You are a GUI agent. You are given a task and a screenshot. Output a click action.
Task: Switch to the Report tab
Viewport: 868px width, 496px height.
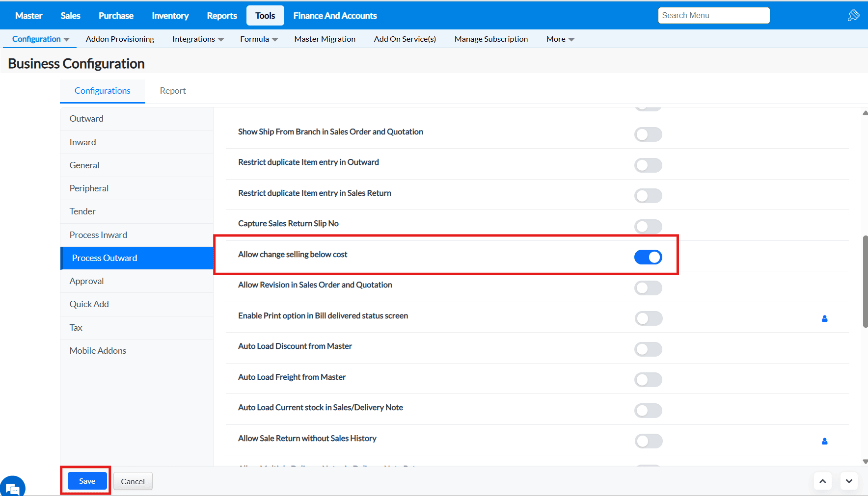point(173,91)
